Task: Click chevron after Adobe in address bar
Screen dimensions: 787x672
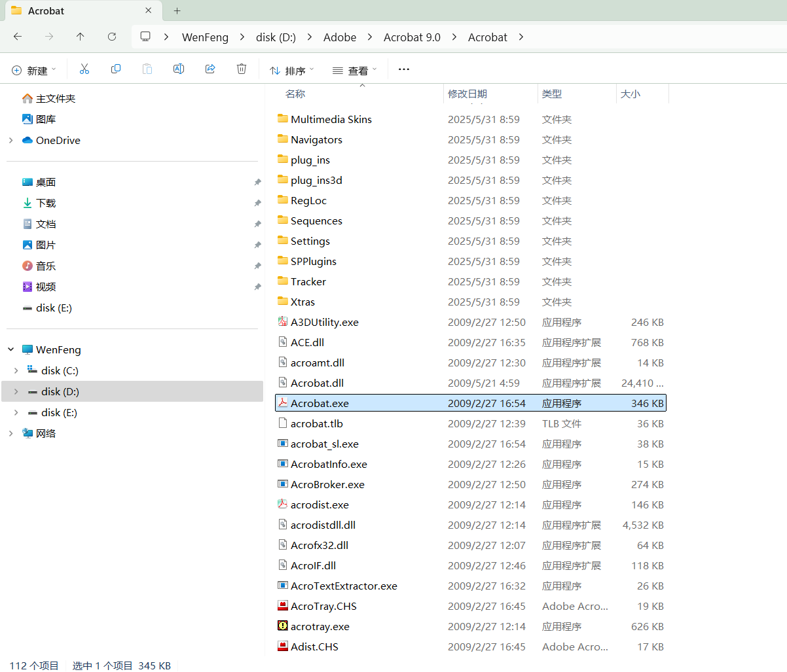Action: [370, 37]
